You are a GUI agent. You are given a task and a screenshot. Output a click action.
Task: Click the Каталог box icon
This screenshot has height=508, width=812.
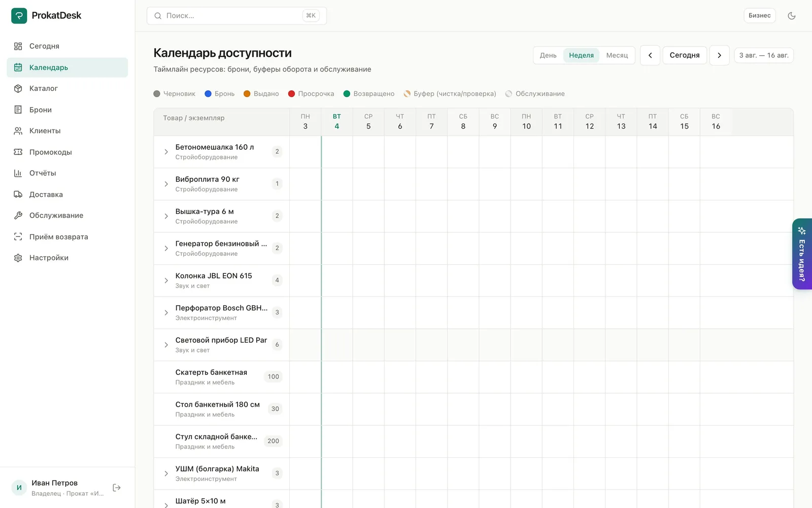pos(18,88)
